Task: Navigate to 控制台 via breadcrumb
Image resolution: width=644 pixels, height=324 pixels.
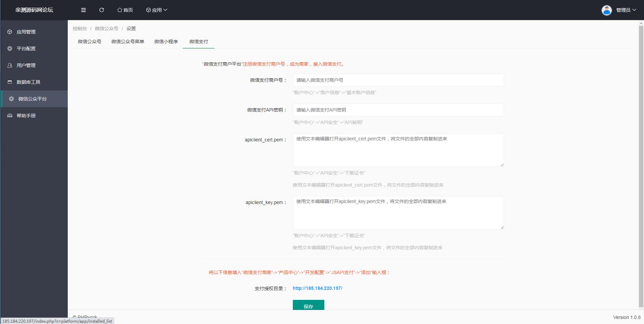Action: pyautogui.click(x=79, y=28)
